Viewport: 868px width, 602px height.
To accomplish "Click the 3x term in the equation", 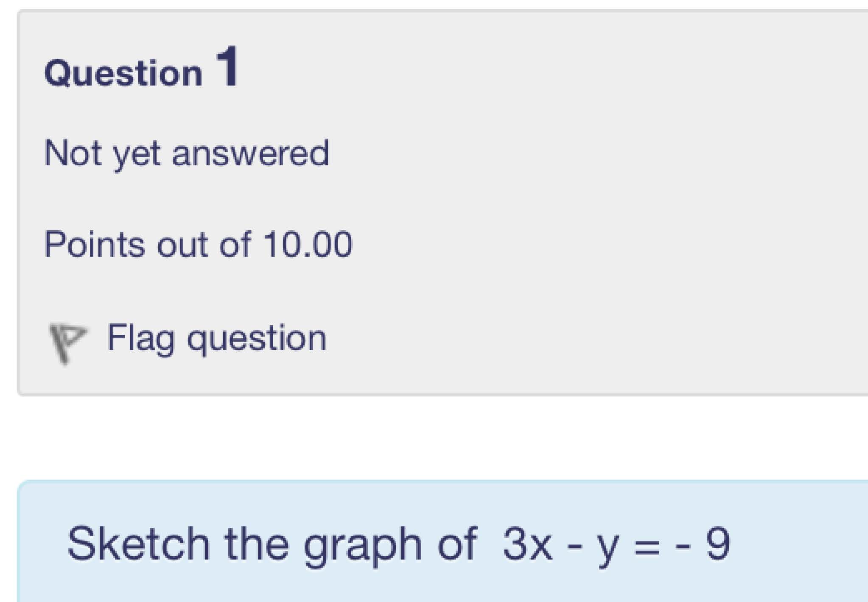I will point(527,544).
